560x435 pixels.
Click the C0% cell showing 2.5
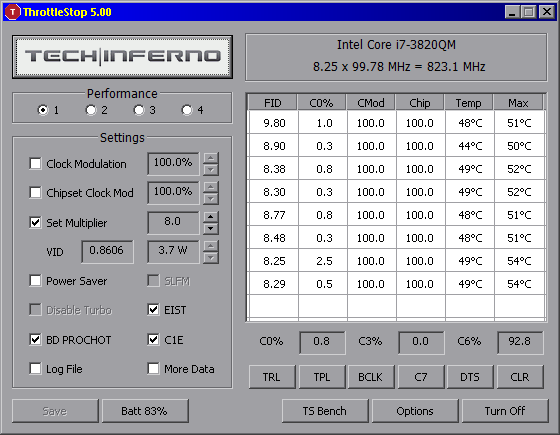[323, 261]
